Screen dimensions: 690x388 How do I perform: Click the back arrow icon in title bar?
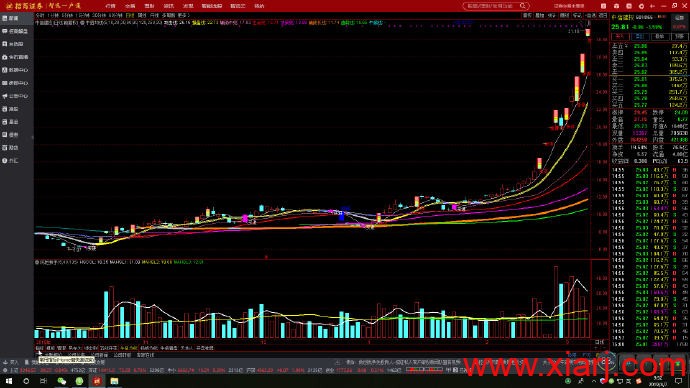pyautogui.click(x=652, y=6)
